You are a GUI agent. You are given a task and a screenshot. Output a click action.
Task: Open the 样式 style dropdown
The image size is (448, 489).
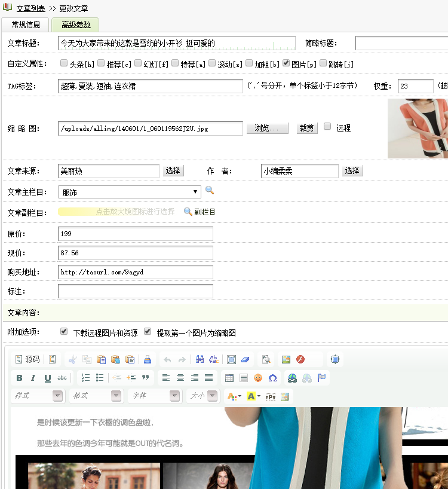(x=38, y=396)
